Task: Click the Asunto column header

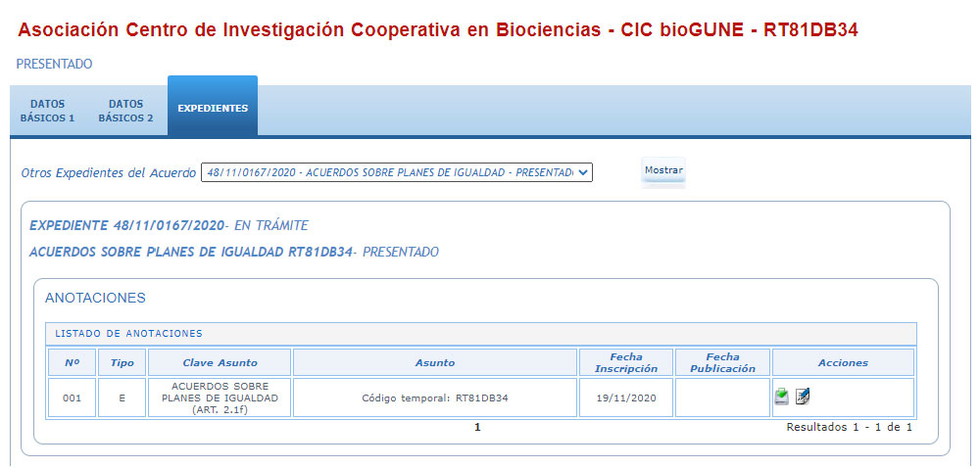Action: tap(435, 362)
